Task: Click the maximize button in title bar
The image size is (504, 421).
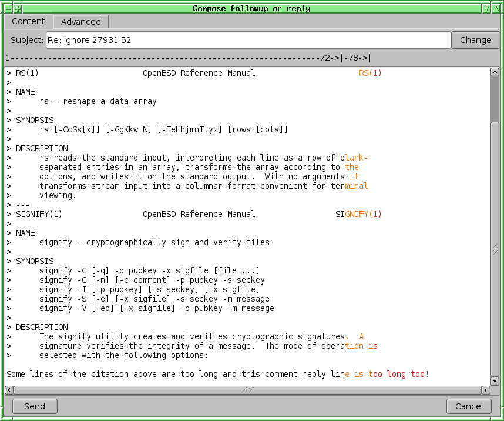Action: (497, 8)
